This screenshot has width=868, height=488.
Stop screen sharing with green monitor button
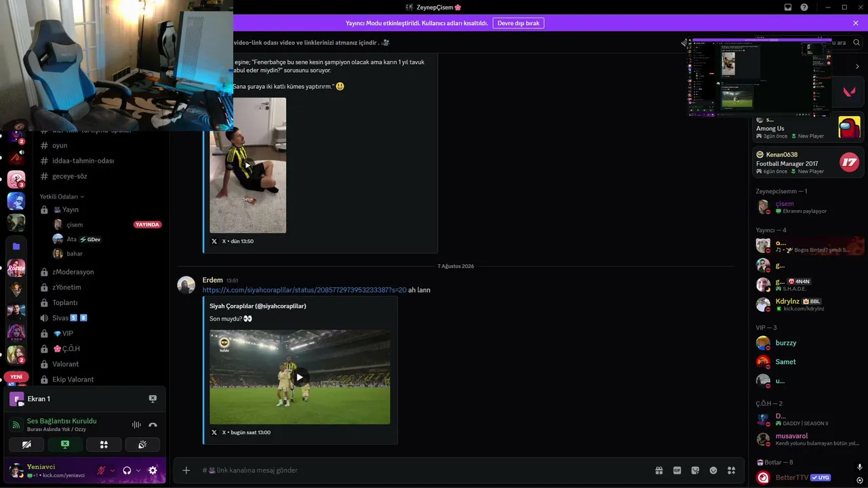pos(65,445)
